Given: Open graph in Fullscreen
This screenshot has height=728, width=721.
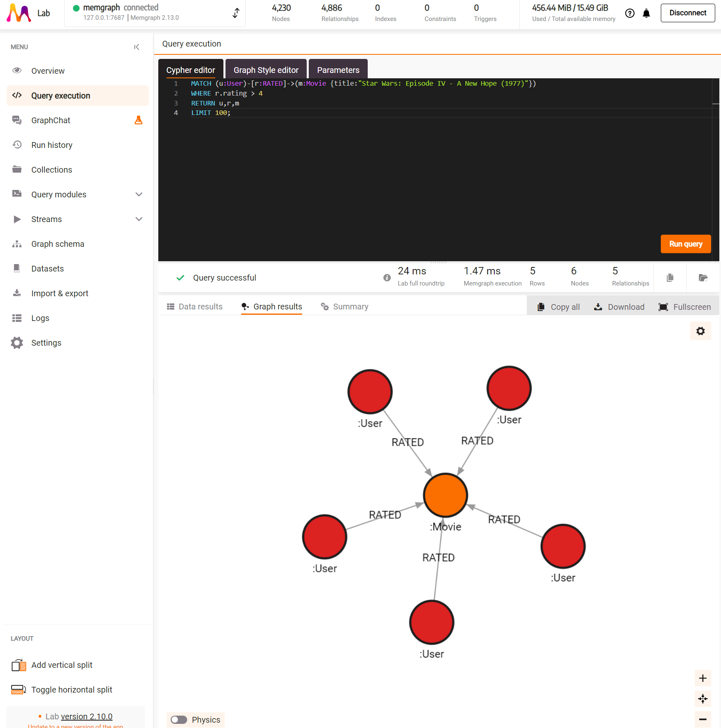Looking at the screenshot, I should (685, 307).
